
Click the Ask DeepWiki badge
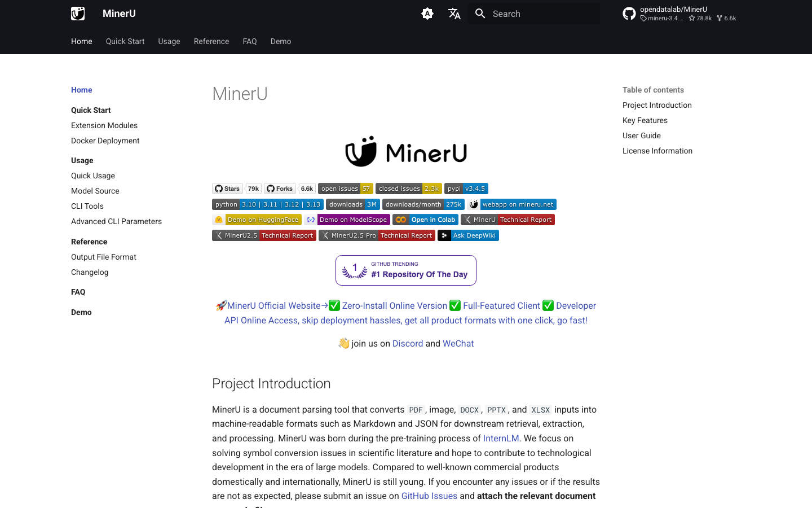(x=468, y=235)
